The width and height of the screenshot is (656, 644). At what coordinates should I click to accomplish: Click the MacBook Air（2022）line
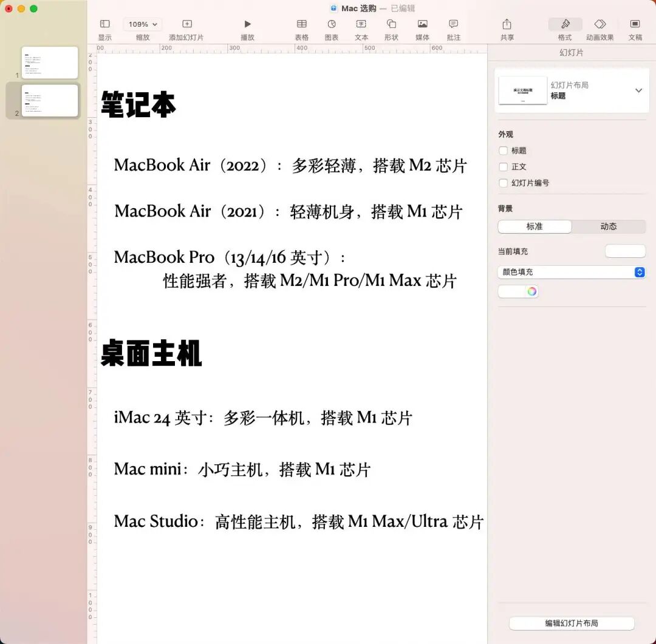[290, 166]
